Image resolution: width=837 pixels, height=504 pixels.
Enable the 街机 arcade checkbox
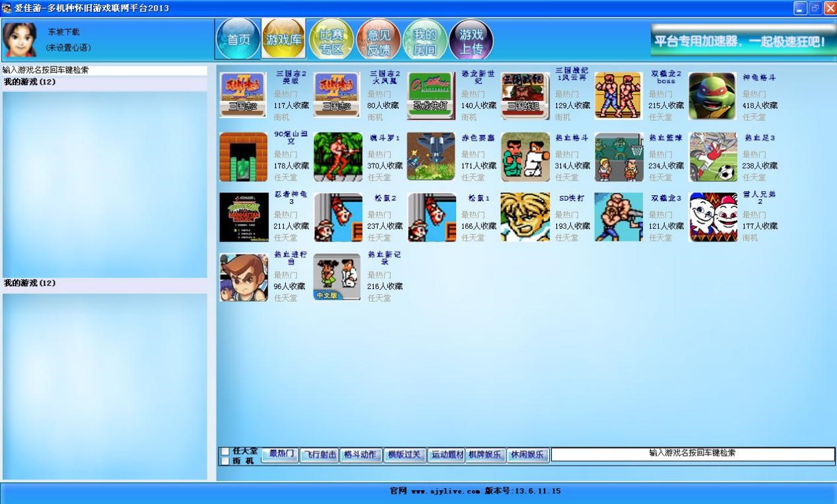pos(225,460)
